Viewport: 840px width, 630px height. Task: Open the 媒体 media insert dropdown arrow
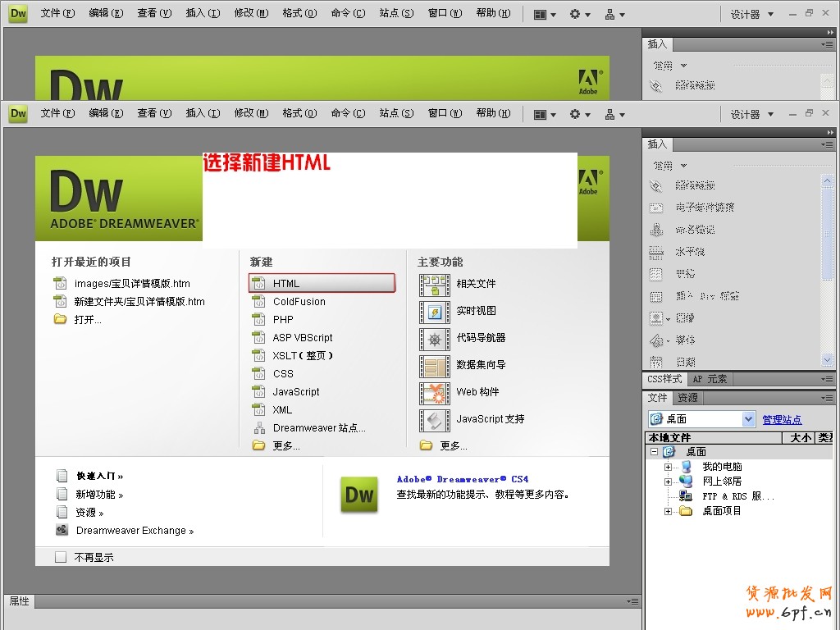click(x=668, y=341)
